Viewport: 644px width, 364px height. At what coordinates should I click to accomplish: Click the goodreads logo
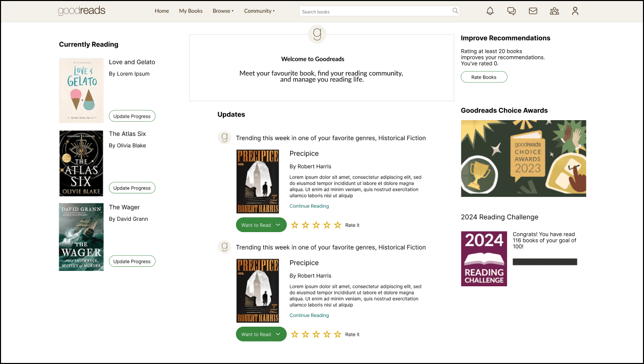click(82, 11)
